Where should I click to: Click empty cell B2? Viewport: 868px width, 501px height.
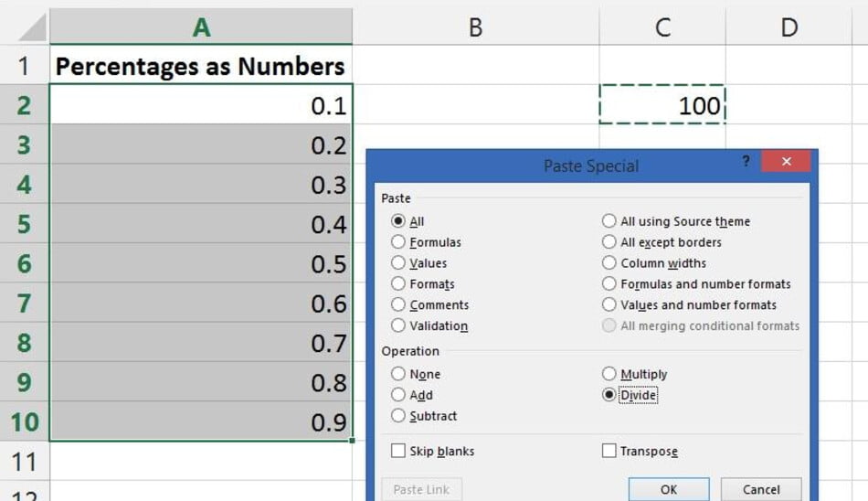point(475,105)
